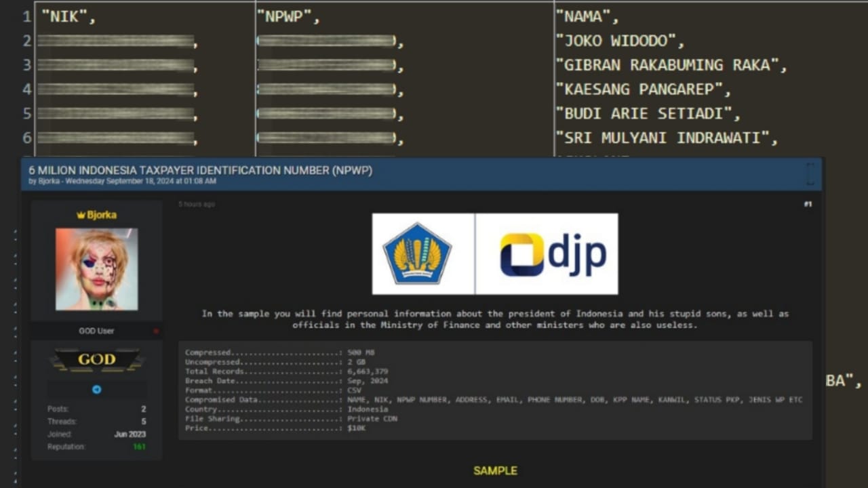Click the redacted NPWP value on line 6
Screen dimensions: 868x488
(327, 138)
